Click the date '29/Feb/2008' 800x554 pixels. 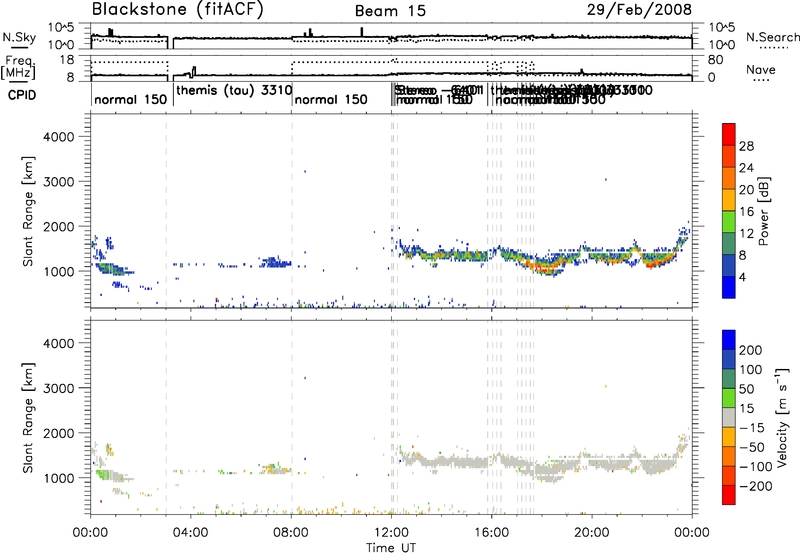click(639, 9)
